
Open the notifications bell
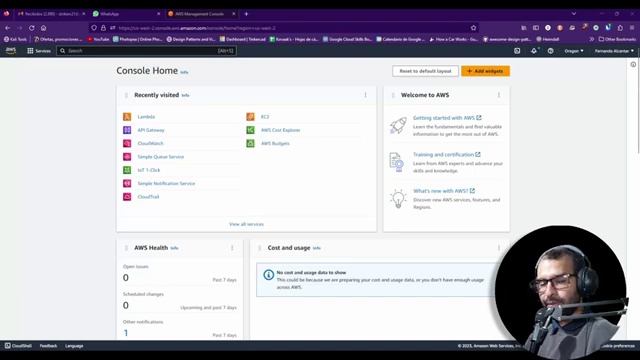(x=534, y=51)
